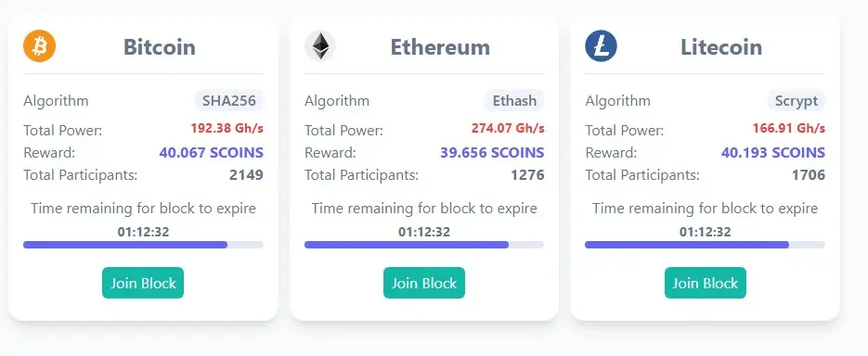Click the blue Litecoin logo icon
Screen dimensions: 868x356
[x=602, y=45]
